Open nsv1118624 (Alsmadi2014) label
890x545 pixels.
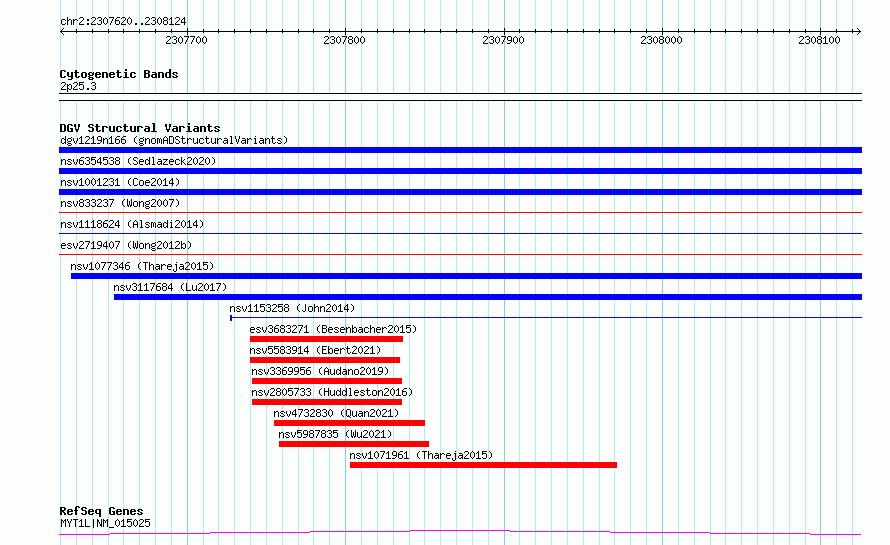132,224
